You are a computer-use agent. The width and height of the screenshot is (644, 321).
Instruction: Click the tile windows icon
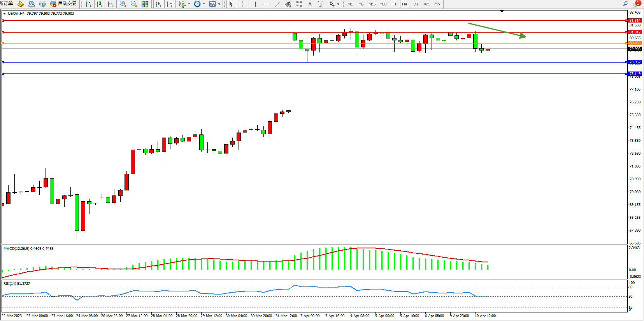click(145, 4)
